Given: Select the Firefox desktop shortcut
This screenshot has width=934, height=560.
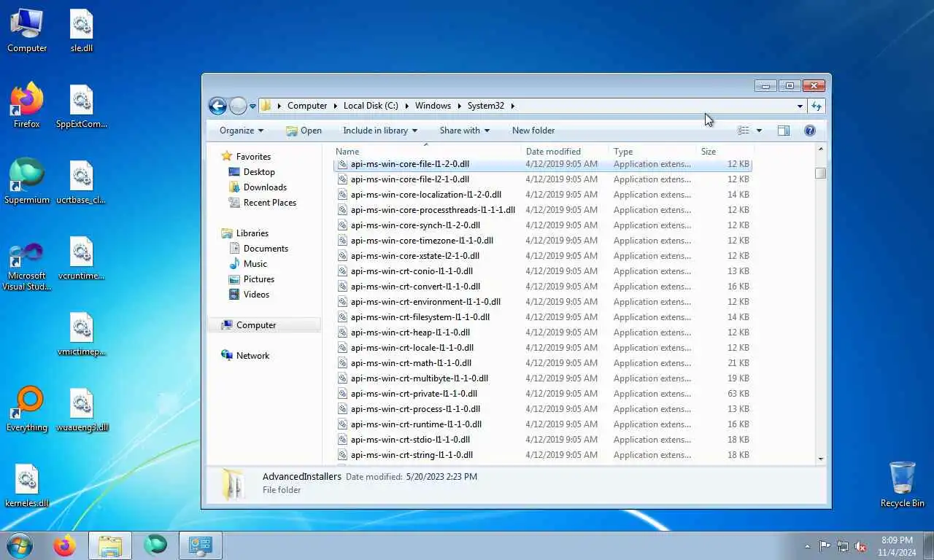Looking at the screenshot, I should pyautogui.click(x=27, y=106).
